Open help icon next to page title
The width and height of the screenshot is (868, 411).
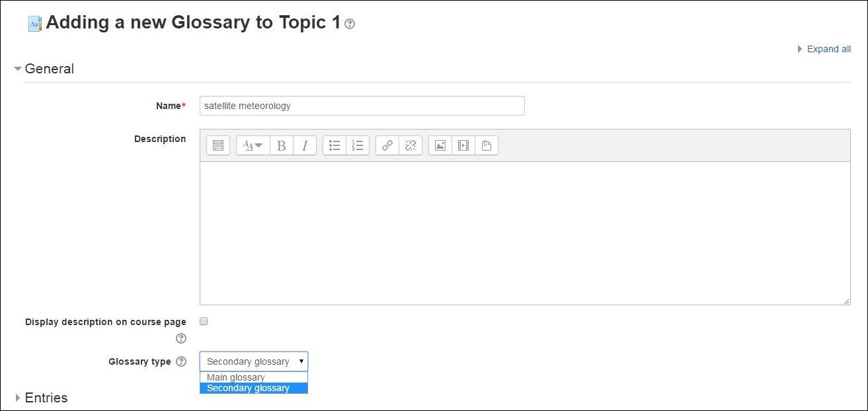pos(350,24)
